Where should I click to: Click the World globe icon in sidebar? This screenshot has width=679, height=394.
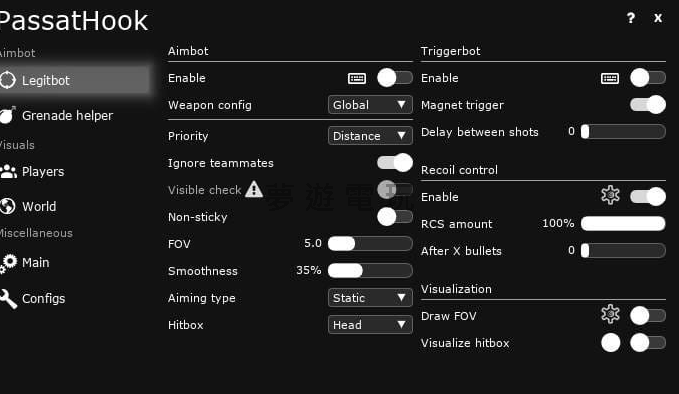[7, 206]
